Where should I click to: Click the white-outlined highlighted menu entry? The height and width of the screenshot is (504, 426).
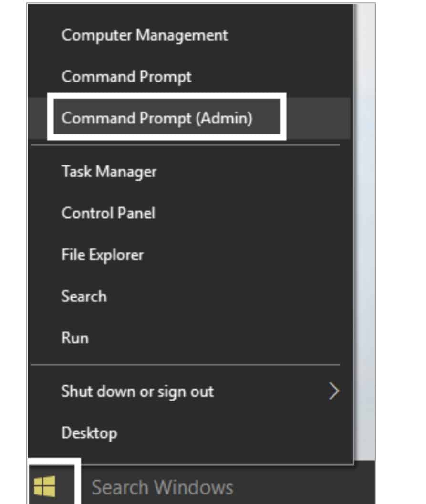pos(156,118)
